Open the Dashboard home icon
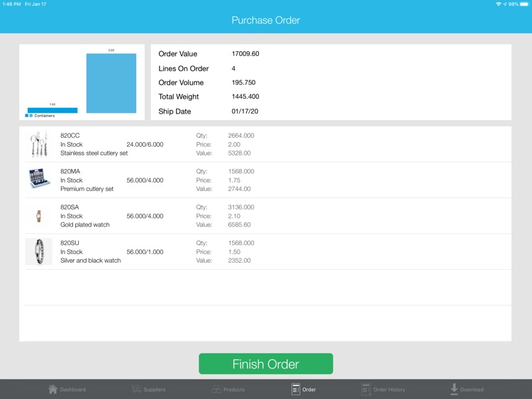The width and height of the screenshot is (532, 399). coord(53,389)
